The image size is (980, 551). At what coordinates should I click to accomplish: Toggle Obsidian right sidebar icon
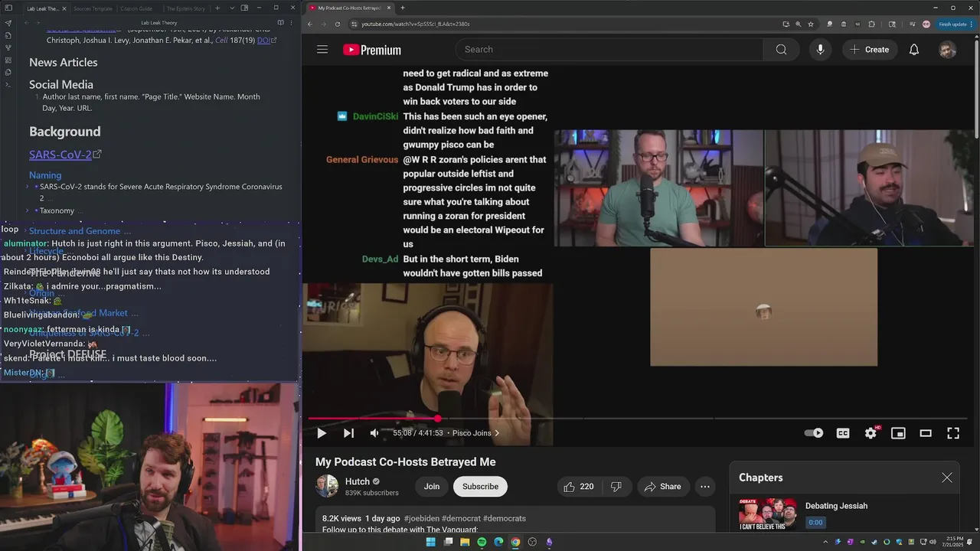[x=244, y=8]
